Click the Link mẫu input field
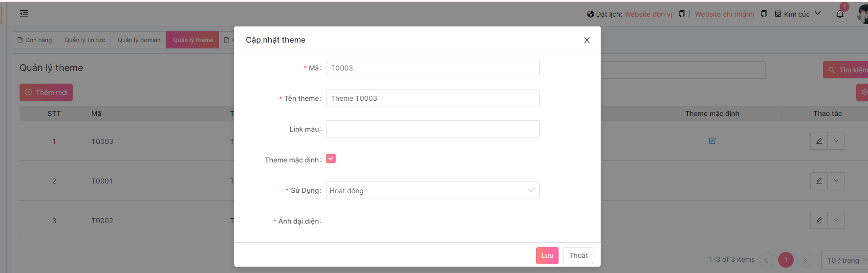868x273 pixels. (432, 129)
